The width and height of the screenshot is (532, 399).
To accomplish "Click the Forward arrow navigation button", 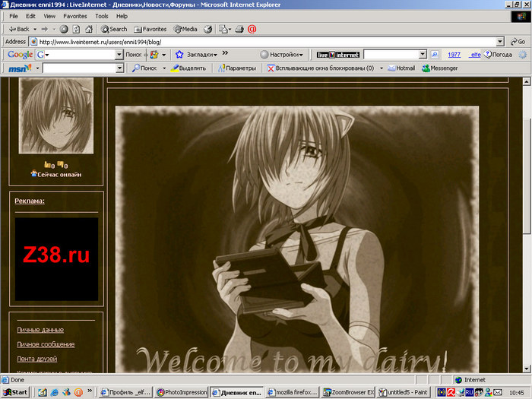I will point(44,29).
